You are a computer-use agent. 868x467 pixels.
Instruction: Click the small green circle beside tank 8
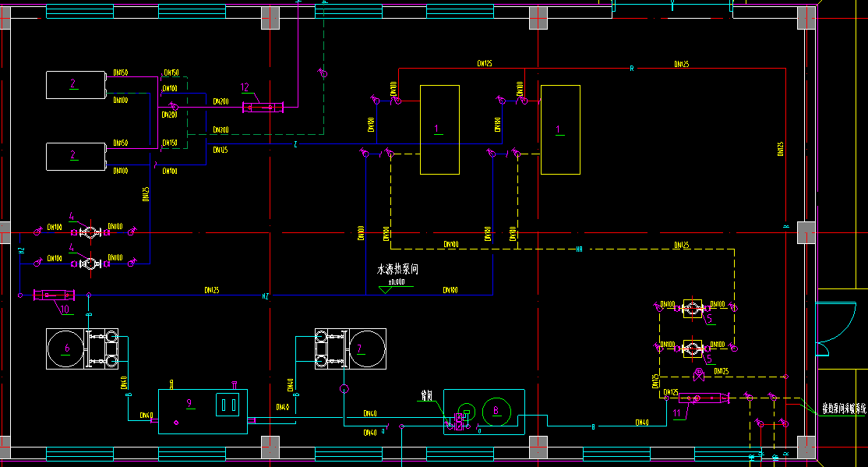[x=467, y=412]
